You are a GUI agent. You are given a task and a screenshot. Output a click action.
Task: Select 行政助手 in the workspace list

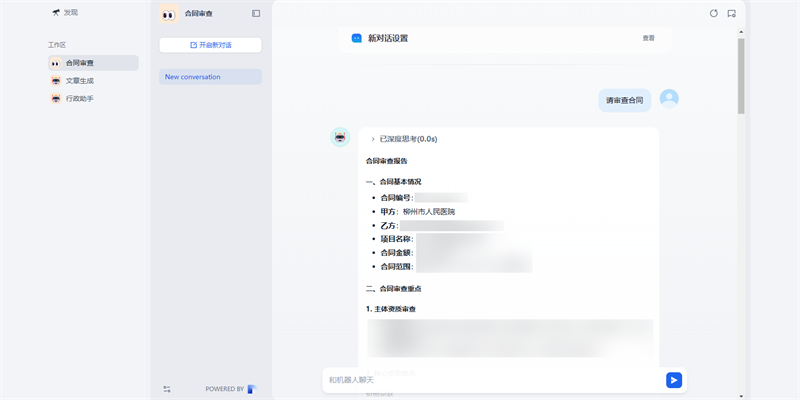pos(80,99)
